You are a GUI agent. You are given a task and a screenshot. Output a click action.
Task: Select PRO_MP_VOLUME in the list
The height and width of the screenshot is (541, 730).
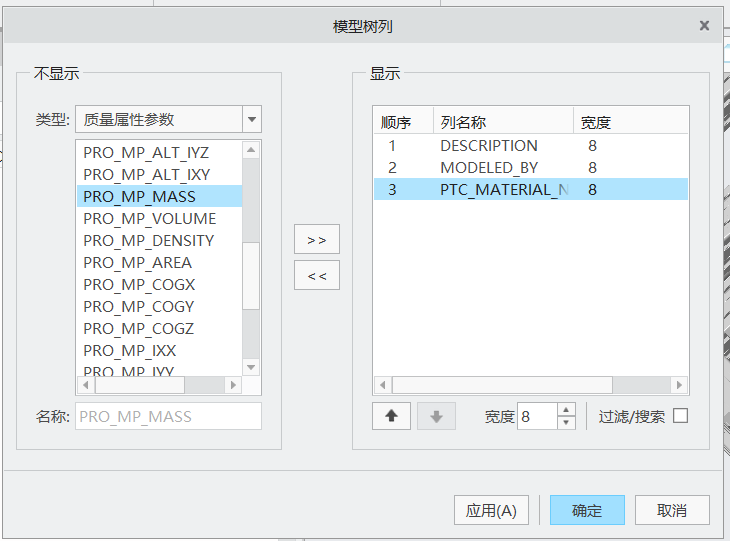pos(150,218)
